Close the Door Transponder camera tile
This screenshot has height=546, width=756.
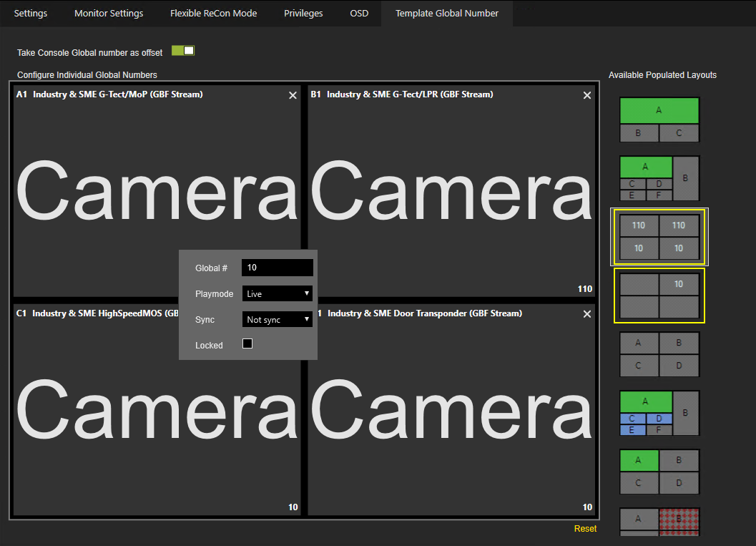pyautogui.click(x=587, y=314)
